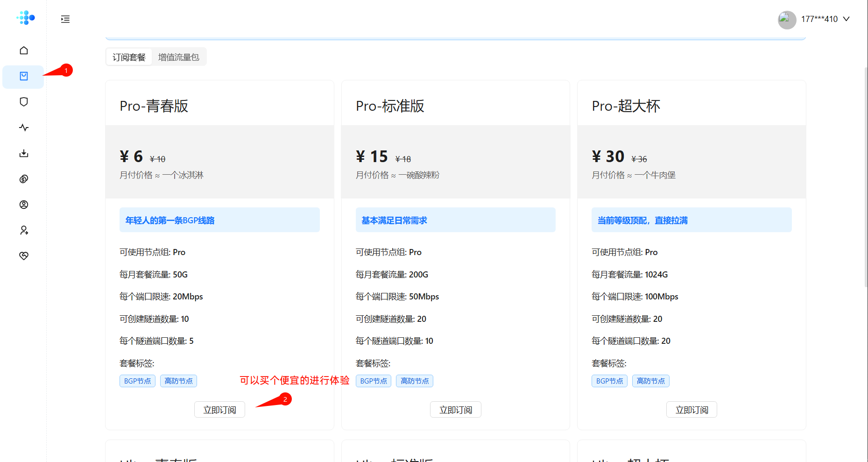Subscribe to Pro-青春版 with 立即订阅
The image size is (868, 462).
click(x=219, y=410)
